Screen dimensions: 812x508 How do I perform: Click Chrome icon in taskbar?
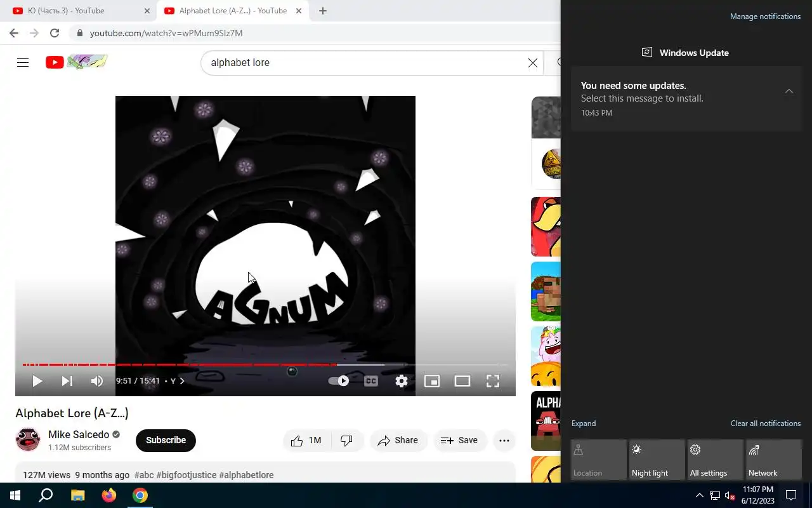[x=140, y=495]
